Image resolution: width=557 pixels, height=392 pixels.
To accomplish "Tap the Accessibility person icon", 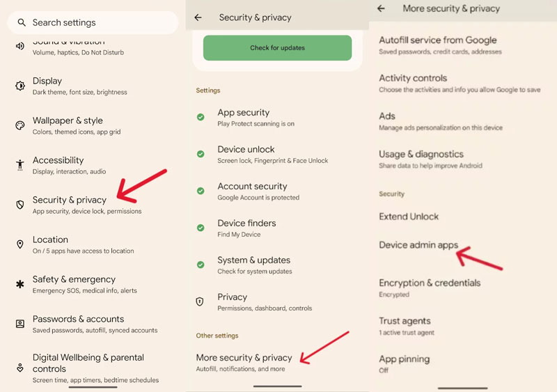I will 20,165.
